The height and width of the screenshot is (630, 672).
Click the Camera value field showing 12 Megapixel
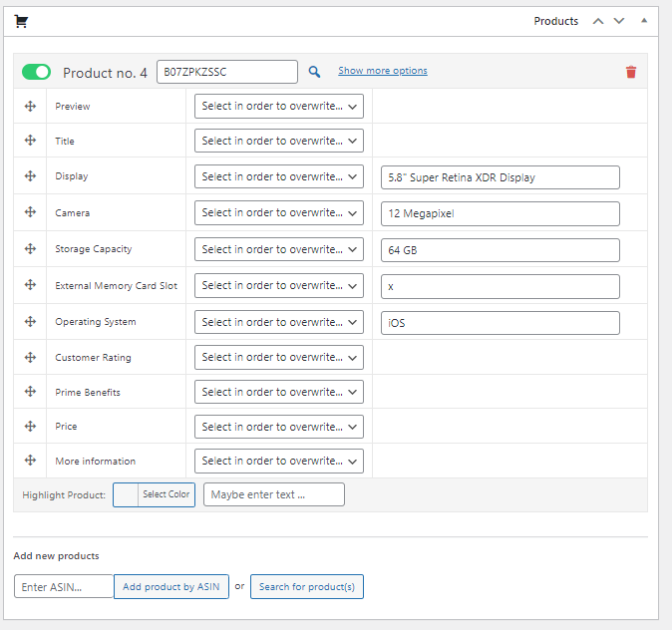(501, 213)
